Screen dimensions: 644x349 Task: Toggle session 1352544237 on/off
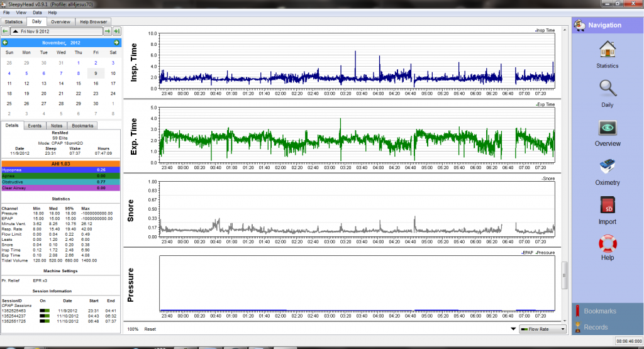click(x=45, y=316)
